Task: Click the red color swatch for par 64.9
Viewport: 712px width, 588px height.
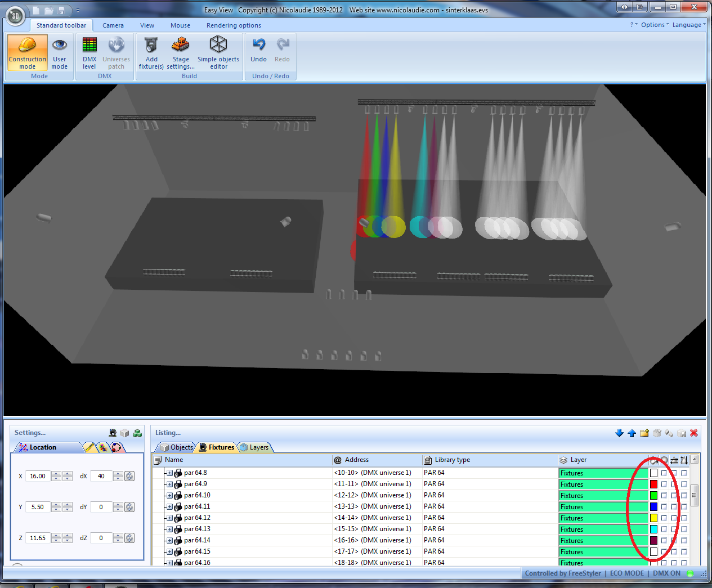Action: 653,484
